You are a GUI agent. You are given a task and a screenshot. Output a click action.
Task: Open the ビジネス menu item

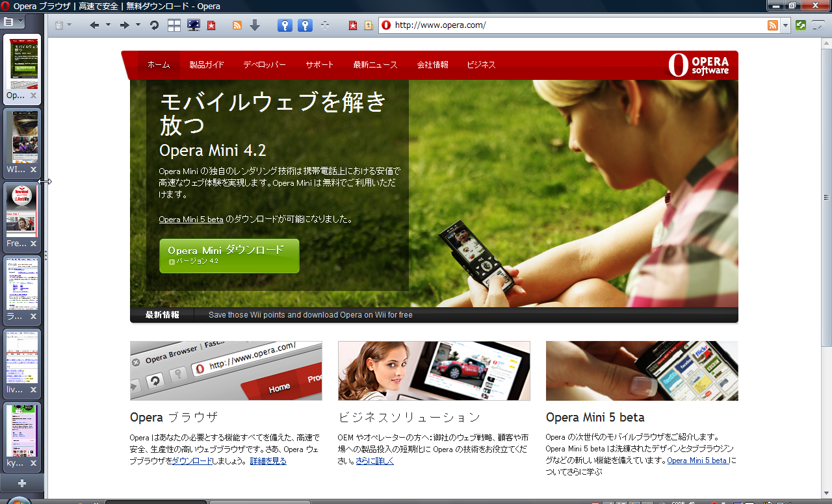click(481, 65)
